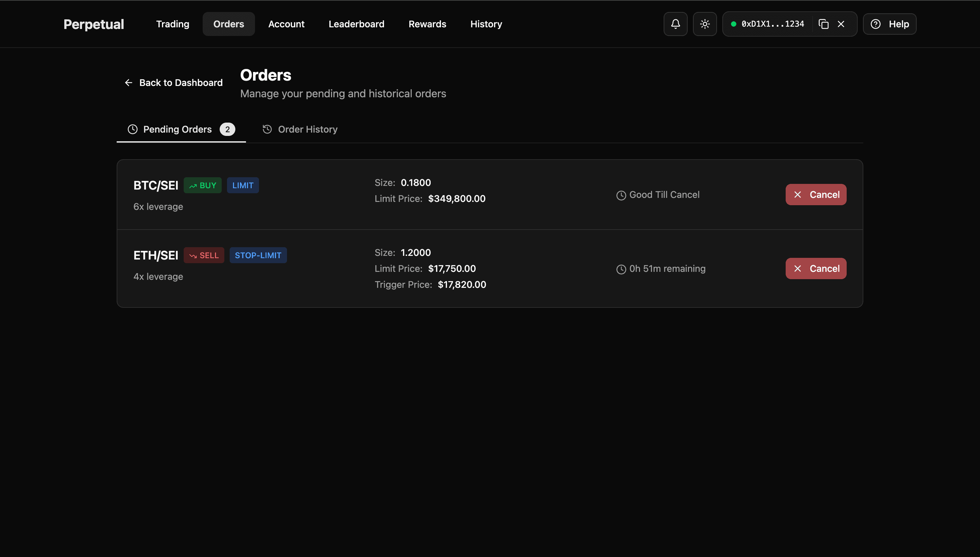Open the Leaderboard page
Viewport: 980px width, 557px height.
point(356,24)
